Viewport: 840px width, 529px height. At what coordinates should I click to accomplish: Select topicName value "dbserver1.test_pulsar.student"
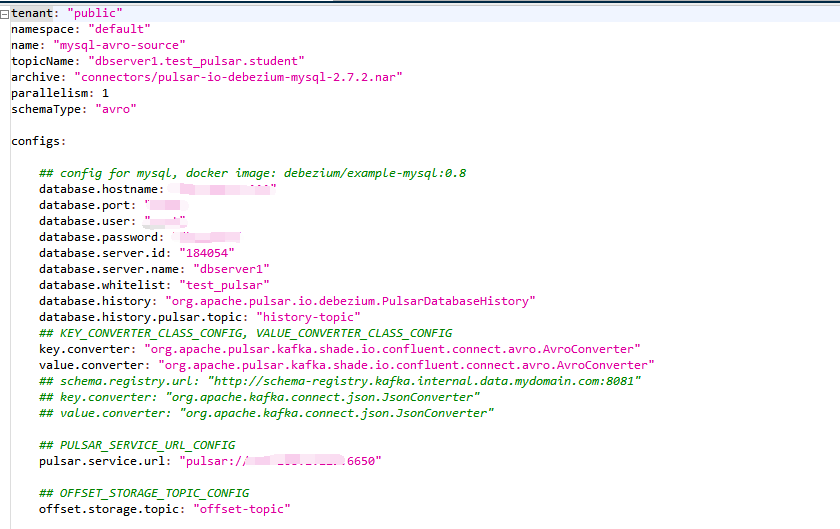pyautogui.click(x=196, y=61)
